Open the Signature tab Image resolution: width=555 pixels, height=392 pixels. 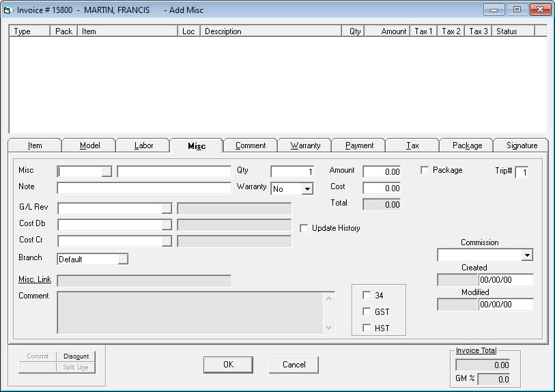[x=522, y=145]
